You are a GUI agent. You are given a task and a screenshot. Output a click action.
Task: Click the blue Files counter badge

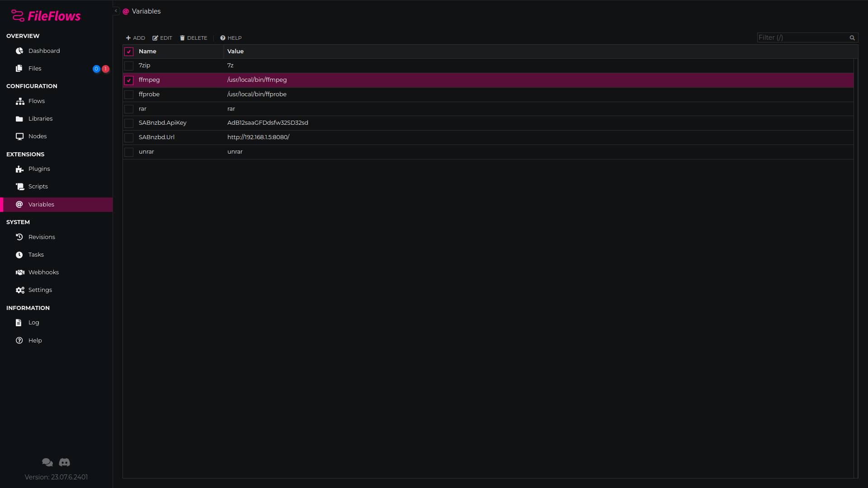click(96, 69)
